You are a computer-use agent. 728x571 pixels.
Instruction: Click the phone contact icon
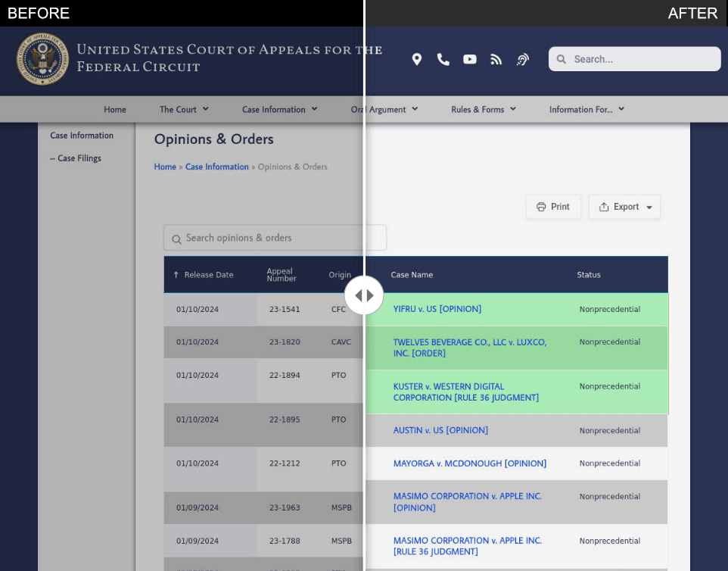click(443, 59)
